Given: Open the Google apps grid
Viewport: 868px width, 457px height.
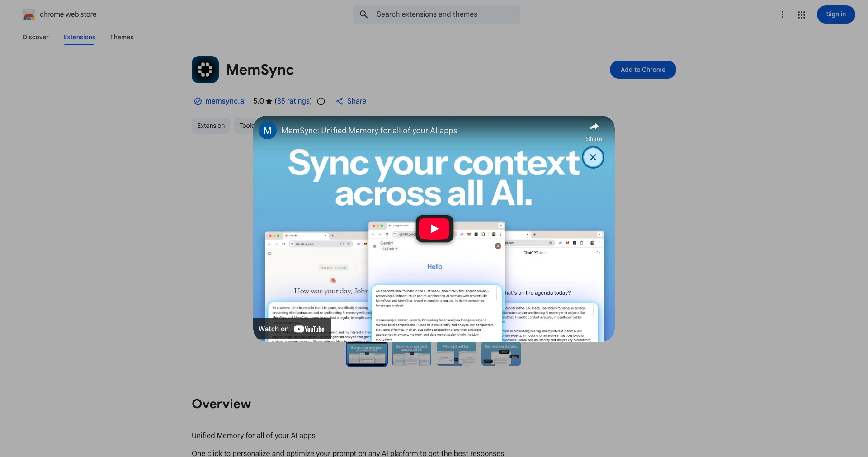Looking at the screenshot, I should point(801,14).
